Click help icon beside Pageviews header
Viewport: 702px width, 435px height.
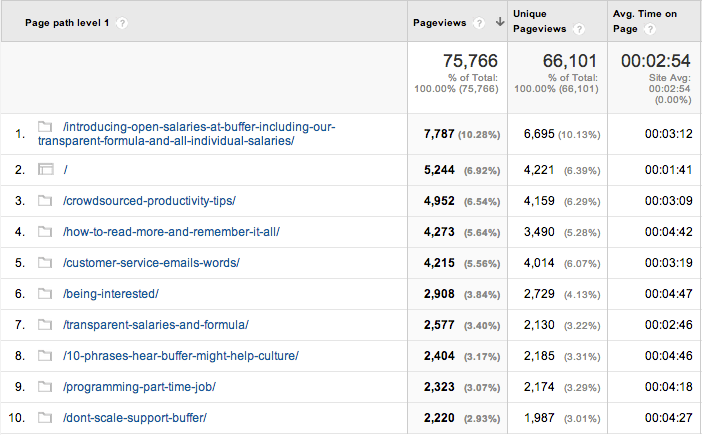coord(479,23)
